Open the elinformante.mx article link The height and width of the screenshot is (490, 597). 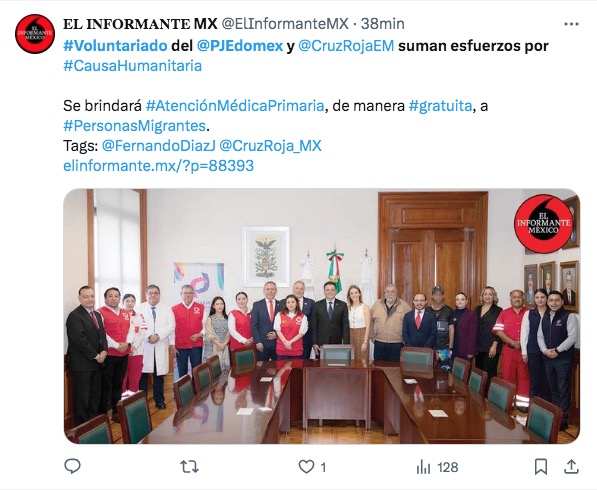(158, 166)
